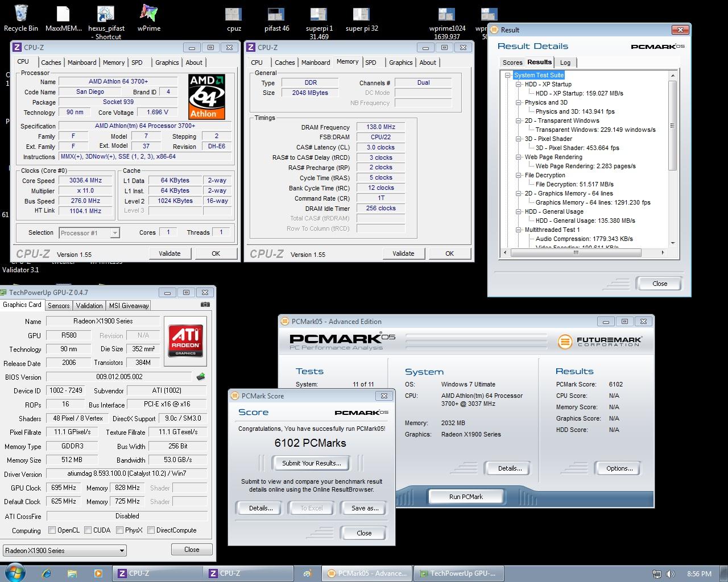Enable the CUDA checkbox in GPU-Z
Image resolution: width=728 pixels, height=582 pixels.
pos(88,530)
